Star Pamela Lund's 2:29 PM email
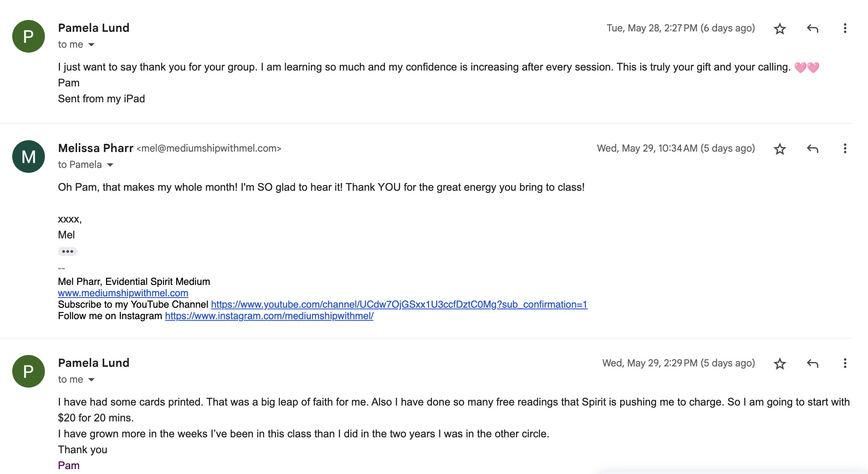 coord(779,364)
